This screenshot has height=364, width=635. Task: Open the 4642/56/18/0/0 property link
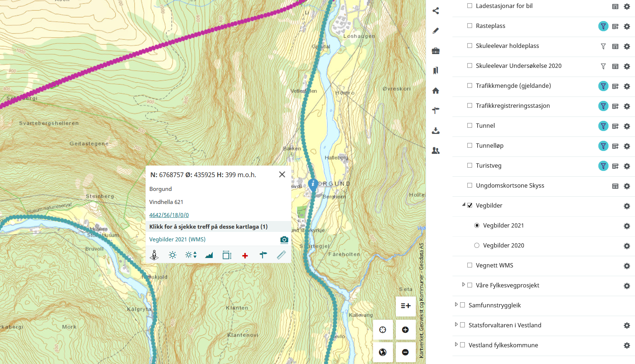click(x=169, y=215)
